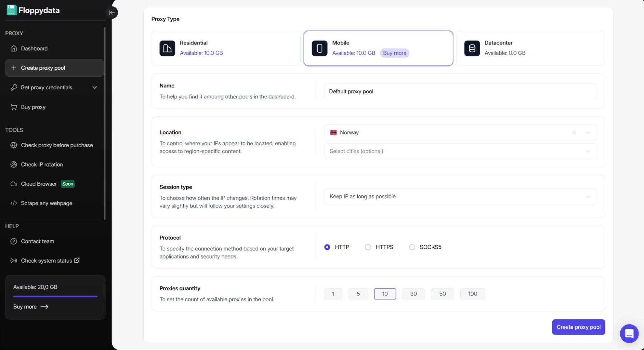Select the HTTP protocol radio button
The width and height of the screenshot is (644, 350).
[x=327, y=247]
